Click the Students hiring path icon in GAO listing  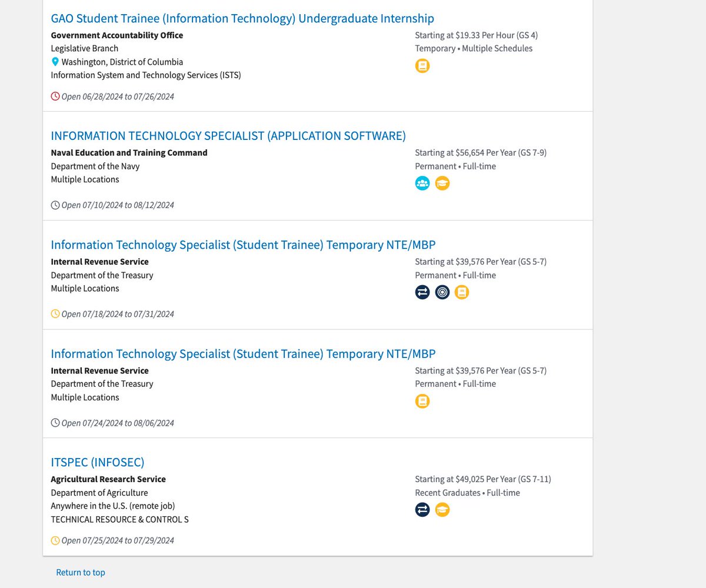[422, 66]
